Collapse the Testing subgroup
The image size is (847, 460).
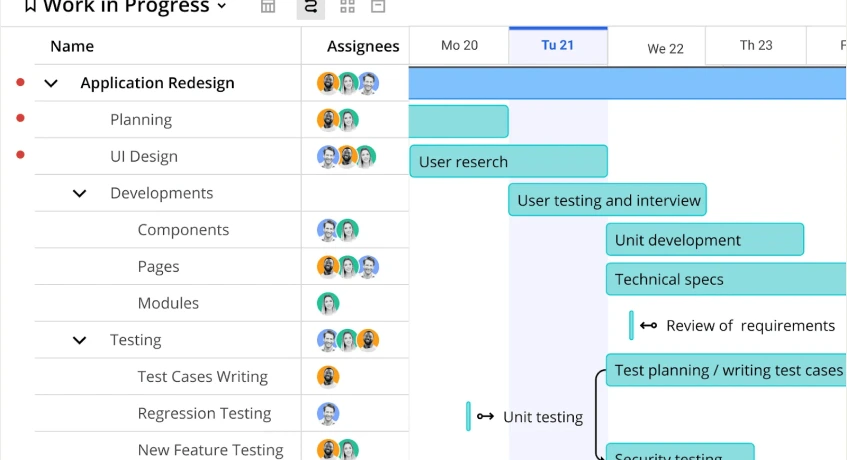(80, 340)
